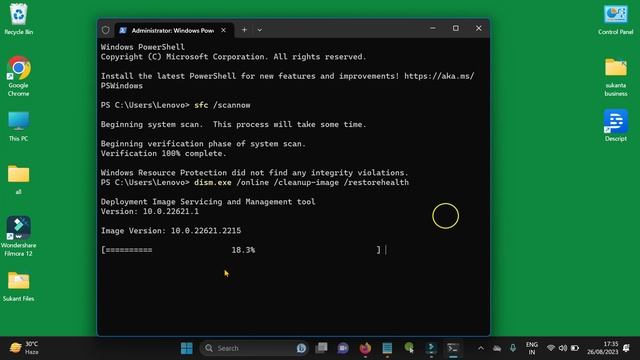This screenshot has height=360, width=640.
Task: Open Task View on the taskbar
Action: (x=322, y=348)
